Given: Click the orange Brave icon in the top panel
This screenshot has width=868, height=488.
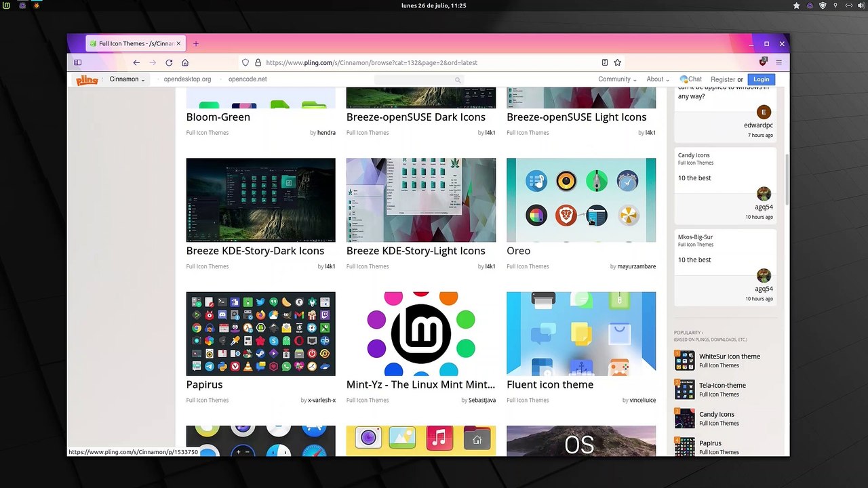Looking at the screenshot, I should pos(37,5).
